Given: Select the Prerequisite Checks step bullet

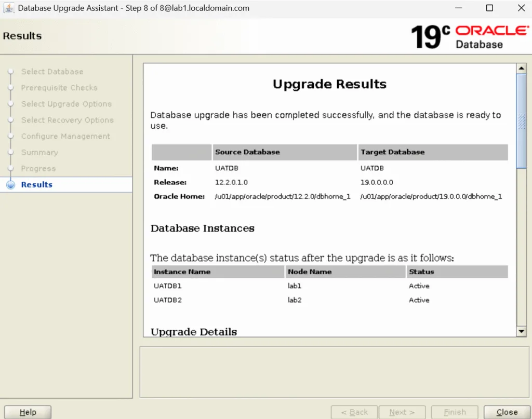Looking at the screenshot, I should [x=11, y=88].
